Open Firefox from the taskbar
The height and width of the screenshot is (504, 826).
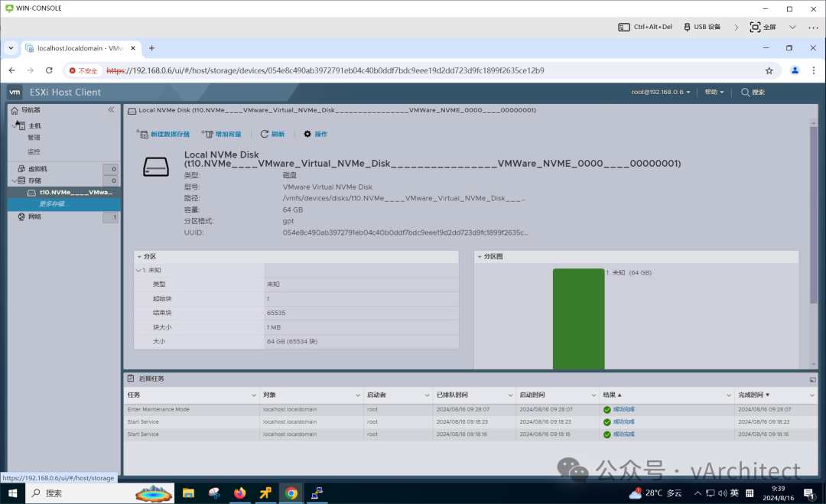coord(239,493)
